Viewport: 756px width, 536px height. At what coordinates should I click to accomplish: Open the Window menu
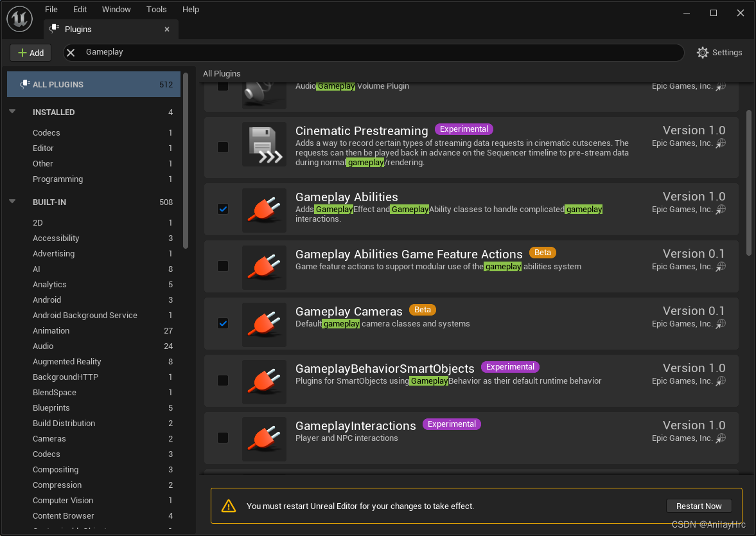click(116, 9)
